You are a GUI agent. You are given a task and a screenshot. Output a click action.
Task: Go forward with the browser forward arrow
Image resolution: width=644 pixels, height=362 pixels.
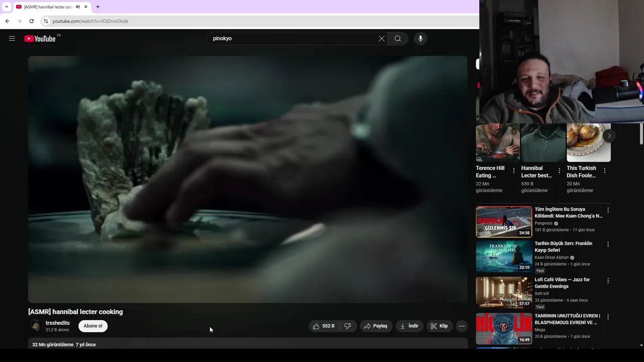(19, 21)
